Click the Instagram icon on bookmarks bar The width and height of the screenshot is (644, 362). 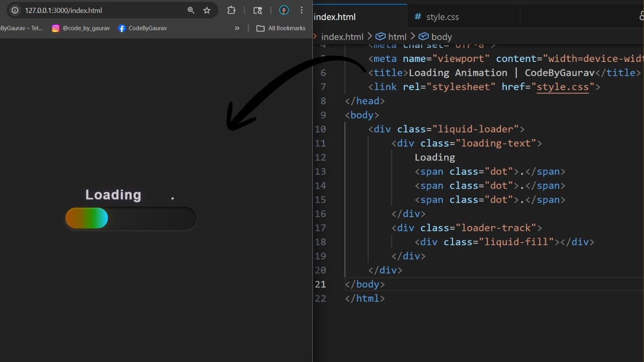[55, 28]
